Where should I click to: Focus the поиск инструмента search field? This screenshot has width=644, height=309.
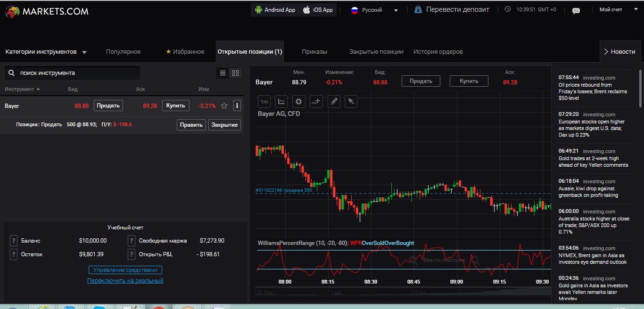coord(72,73)
